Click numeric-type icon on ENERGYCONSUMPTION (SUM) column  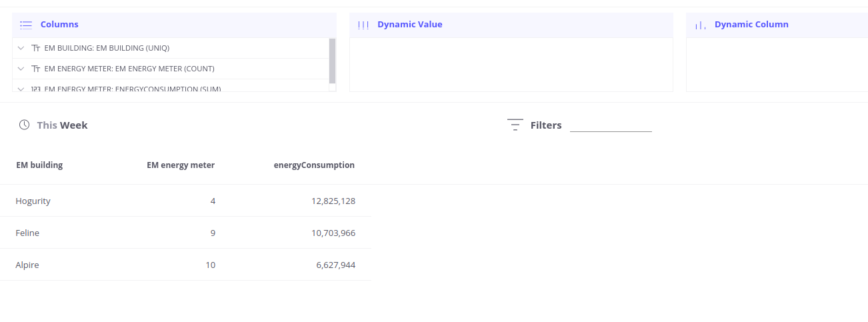tap(36, 89)
